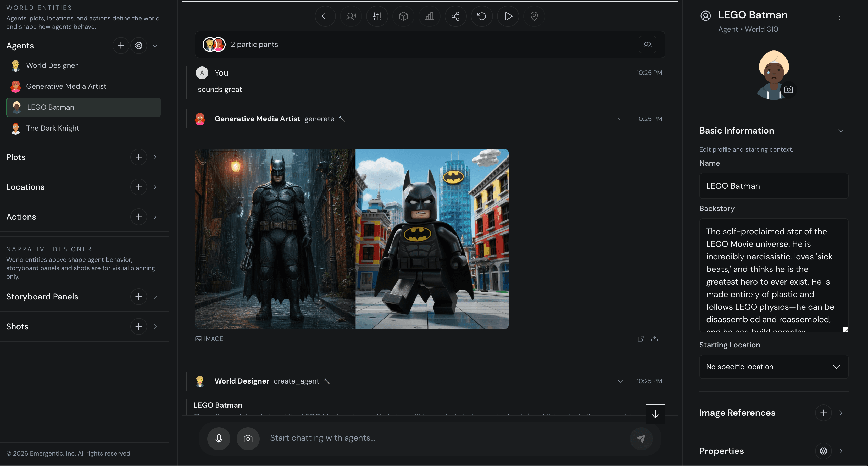
Task: Click the 3D cube toolbar icon
Action: click(403, 16)
